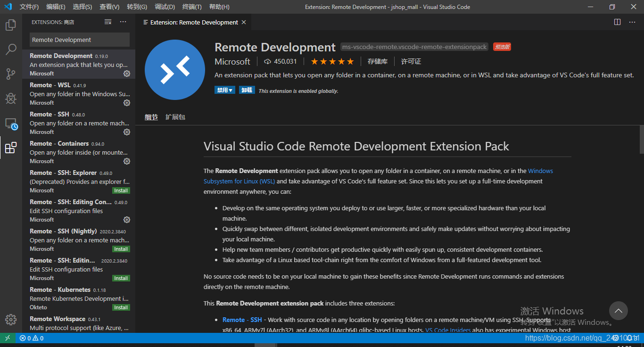Switch to the 扩展包 tab
Screen dimensions: 644x347
point(175,117)
